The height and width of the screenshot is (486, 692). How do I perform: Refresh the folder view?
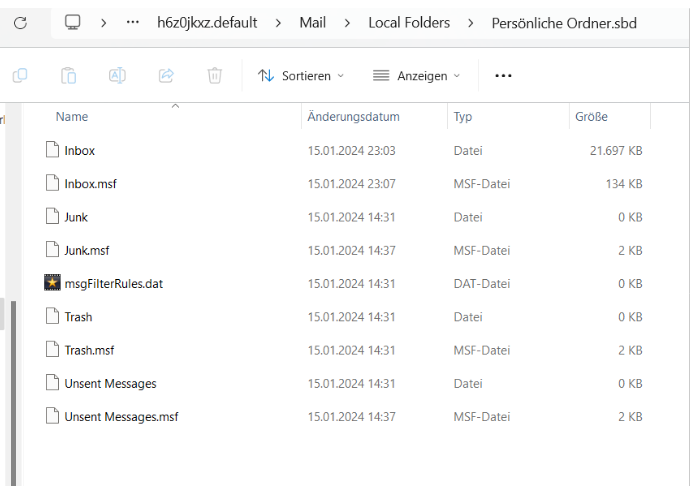[x=20, y=23]
